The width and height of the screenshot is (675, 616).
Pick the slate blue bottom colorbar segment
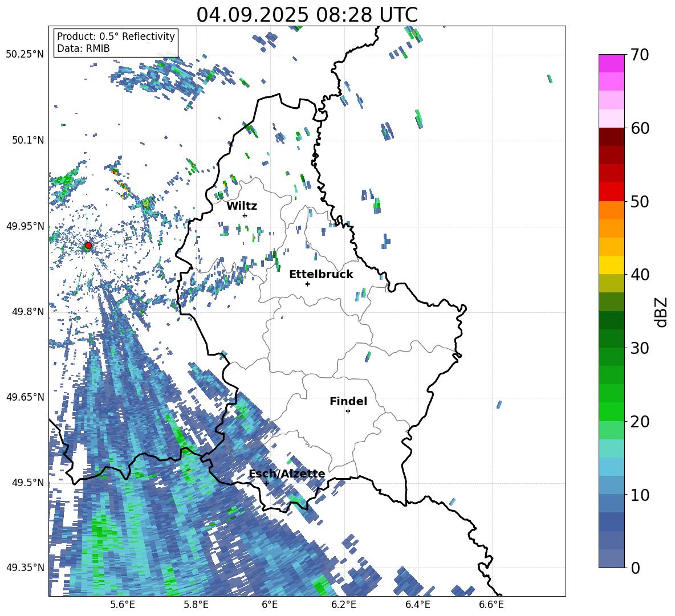tap(611, 558)
